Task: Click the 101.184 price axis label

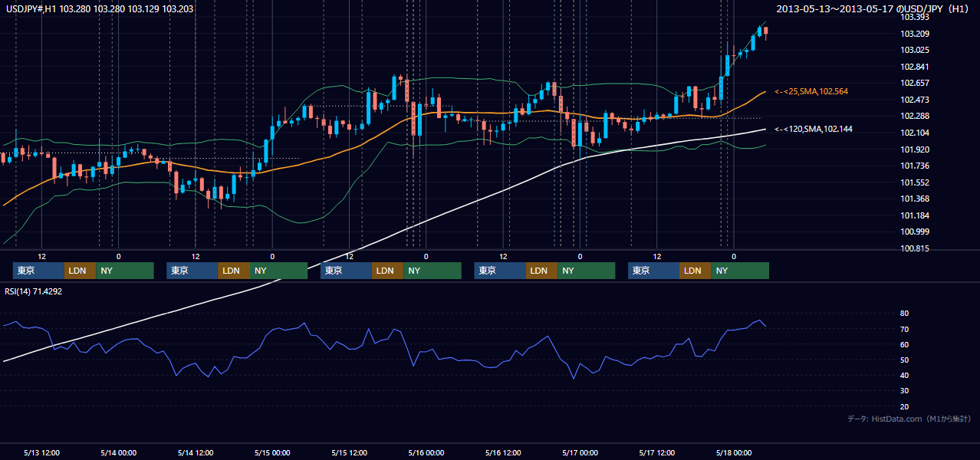Action: click(x=915, y=215)
